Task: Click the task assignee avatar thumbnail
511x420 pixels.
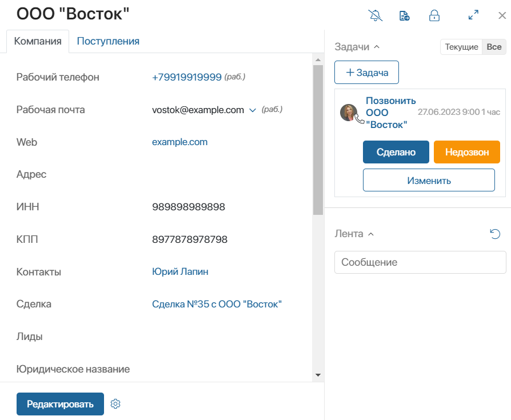Action: [x=349, y=113]
